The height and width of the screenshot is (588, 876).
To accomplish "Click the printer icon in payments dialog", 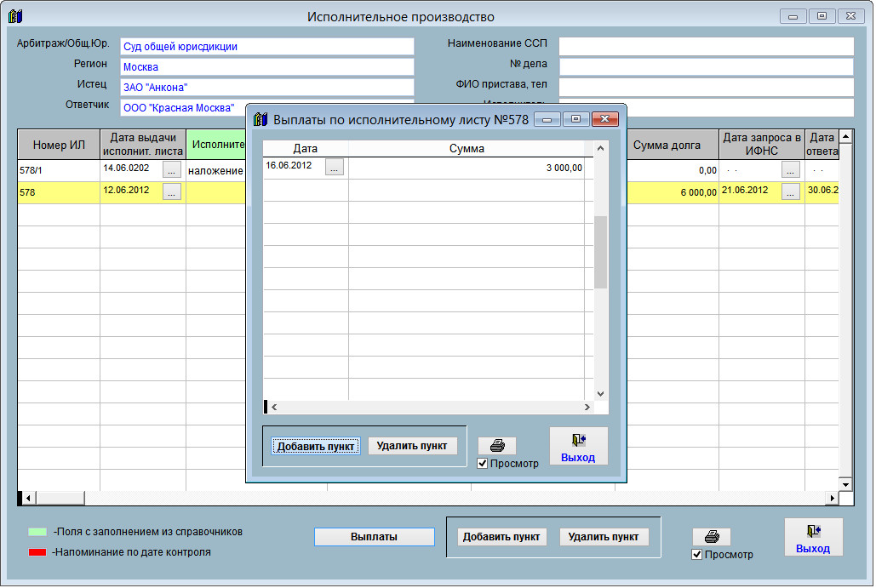I will (x=496, y=446).
